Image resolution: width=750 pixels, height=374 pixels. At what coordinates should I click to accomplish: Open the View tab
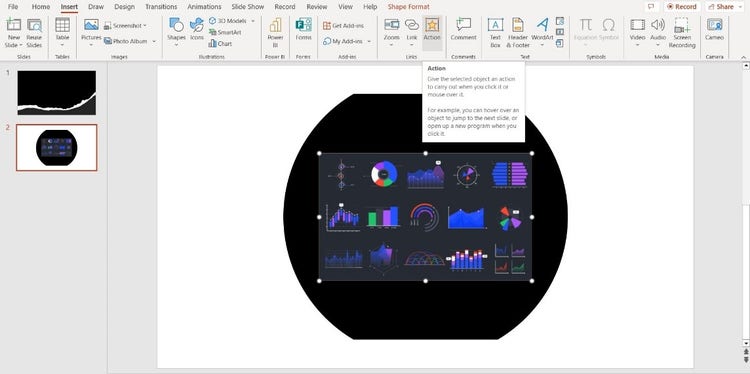click(345, 7)
